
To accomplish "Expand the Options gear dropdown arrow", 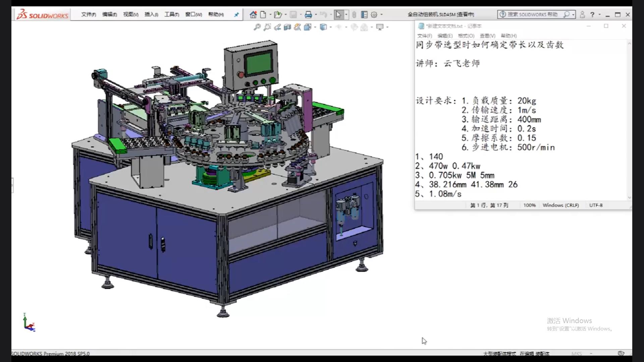I will (381, 14).
